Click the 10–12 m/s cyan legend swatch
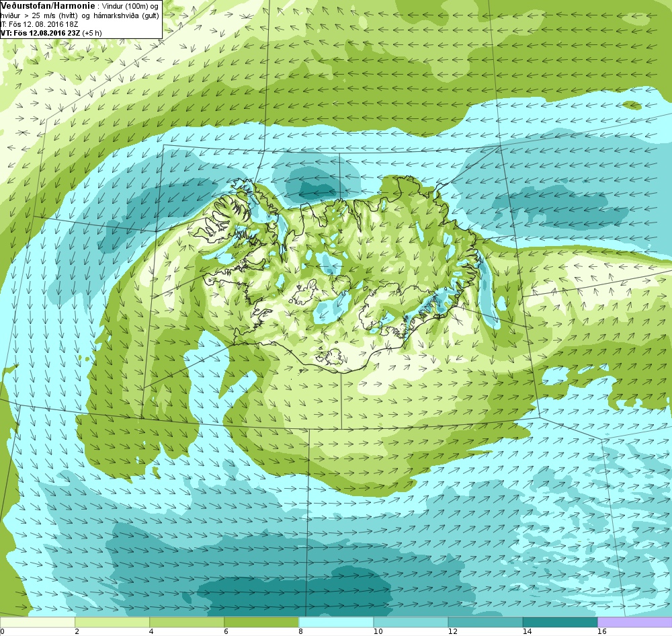 (x=410, y=622)
